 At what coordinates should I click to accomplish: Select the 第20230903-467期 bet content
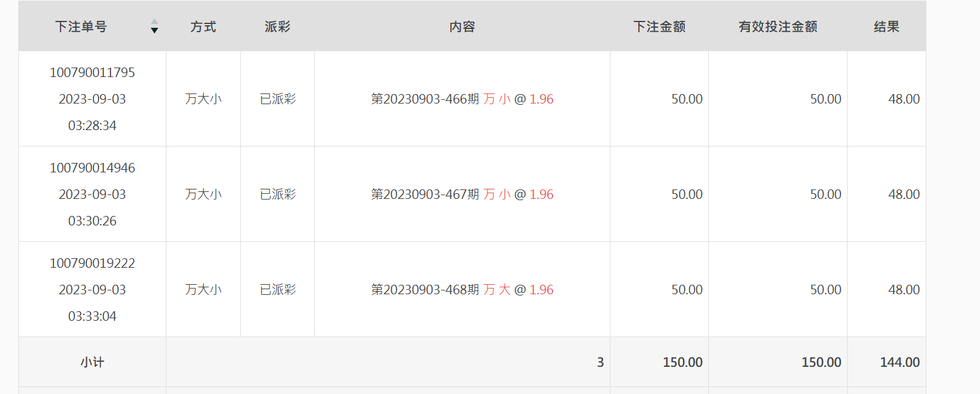tap(462, 194)
